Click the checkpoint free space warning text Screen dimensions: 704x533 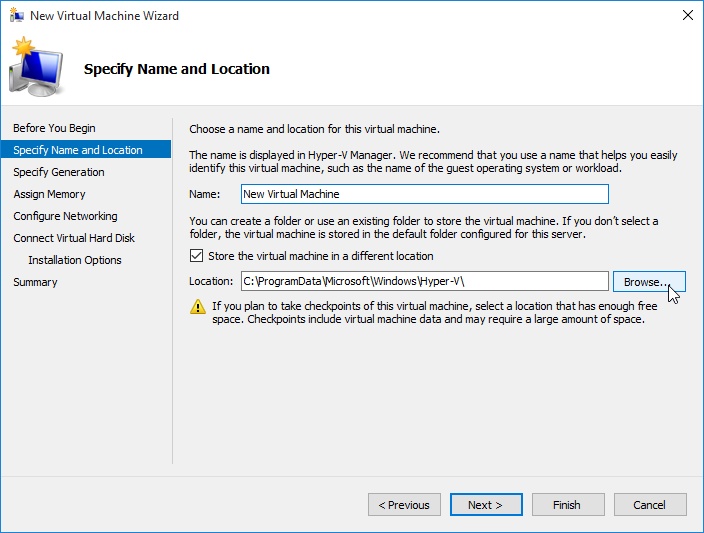pyautogui.click(x=435, y=313)
